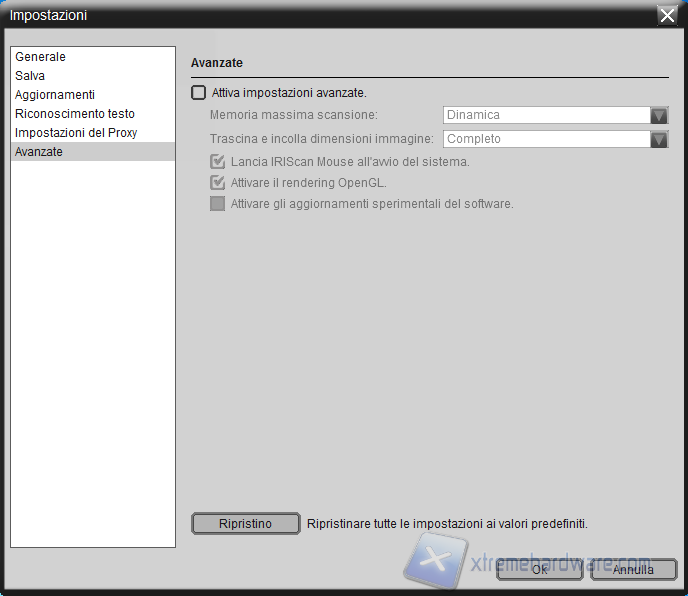
Task: Open the Completo combo box
Action: coord(546,139)
